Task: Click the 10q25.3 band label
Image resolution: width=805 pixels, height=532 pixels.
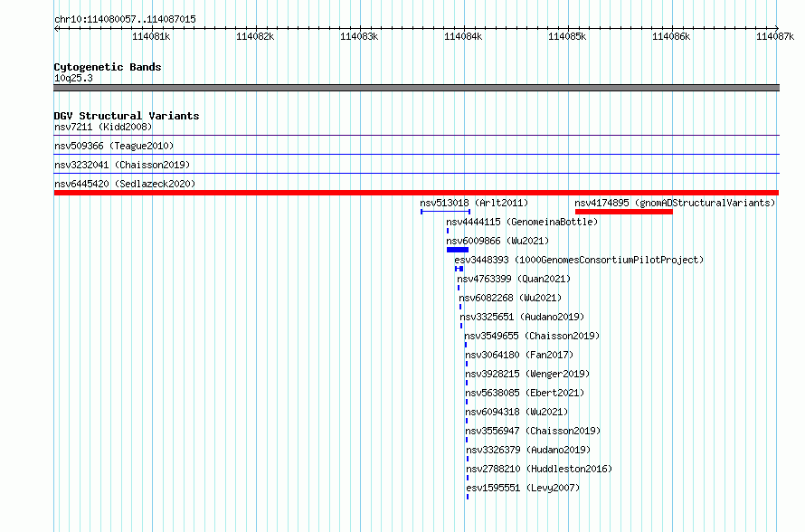Action: [x=73, y=78]
